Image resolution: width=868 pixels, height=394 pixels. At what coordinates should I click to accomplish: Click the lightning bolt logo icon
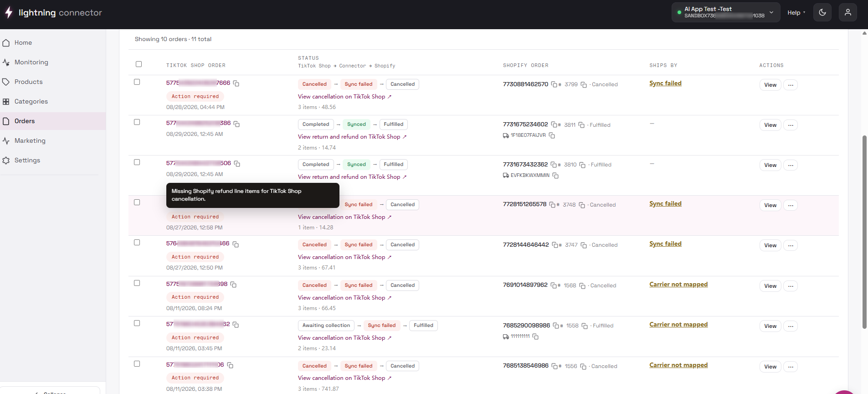[9, 12]
